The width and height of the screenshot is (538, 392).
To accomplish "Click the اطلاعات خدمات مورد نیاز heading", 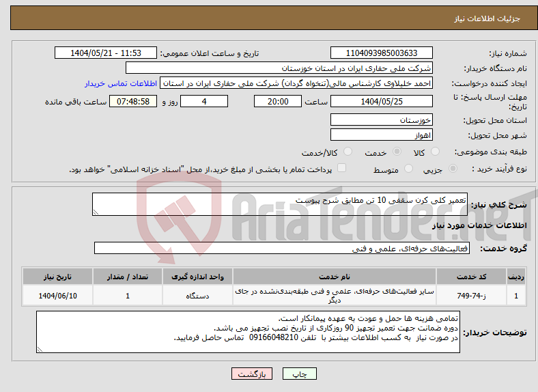I will click(x=479, y=225).
